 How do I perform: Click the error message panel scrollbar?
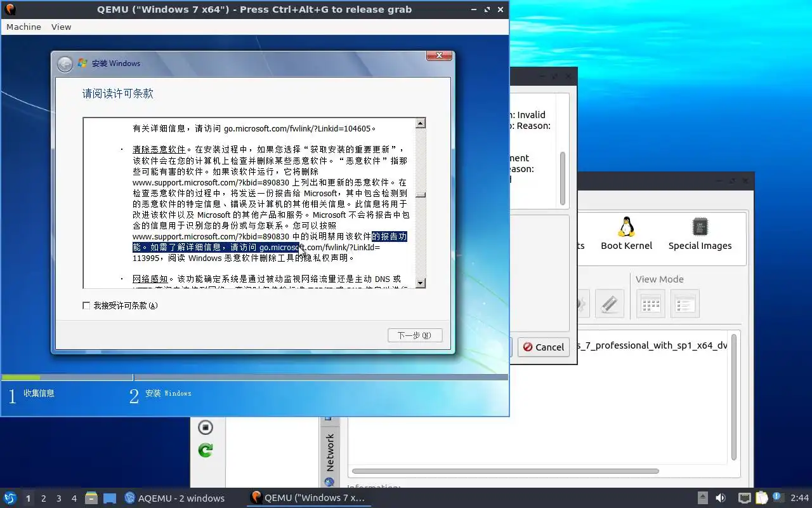point(562,178)
